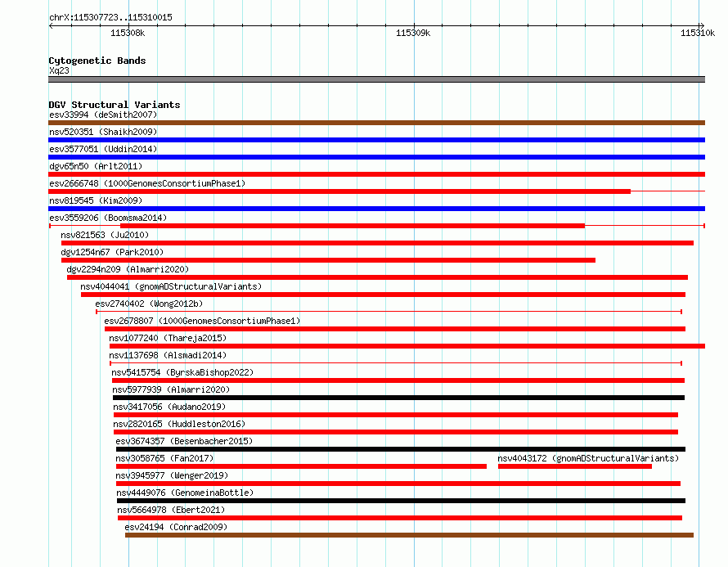Screen dimensions: 728x567
Task: Open the esv3559206 (Boomsma2014) label
Action: point(108,218)
